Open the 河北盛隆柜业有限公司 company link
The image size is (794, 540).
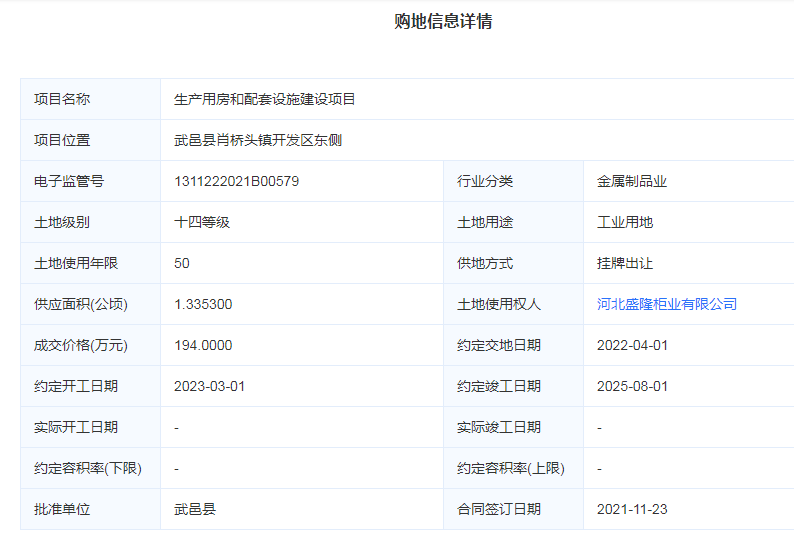(x=666, y=304)
